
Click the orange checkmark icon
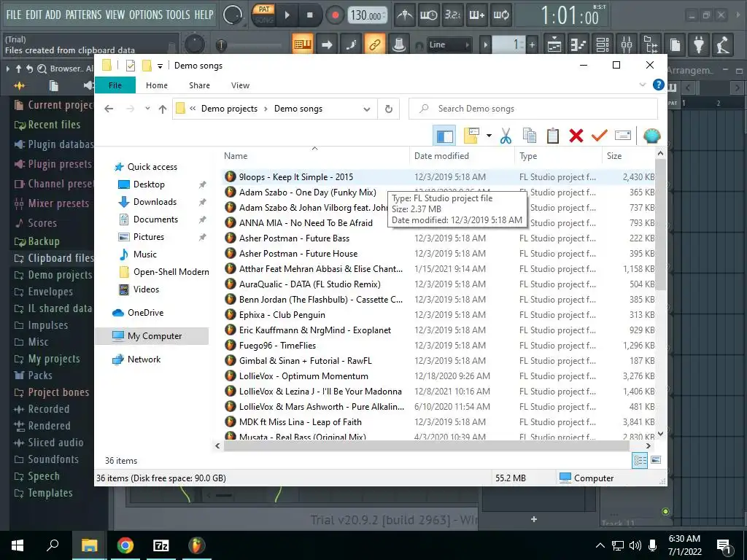[x=600, y=136]
